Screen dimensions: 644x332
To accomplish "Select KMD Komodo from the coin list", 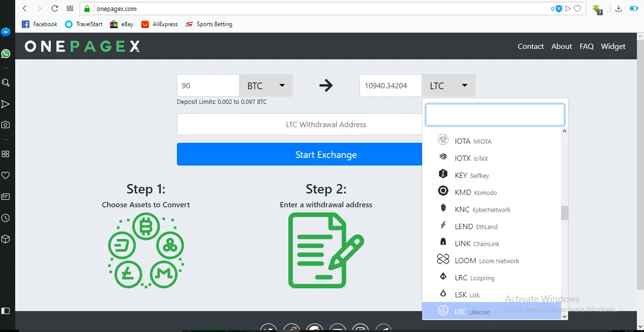I will [492, 193].
